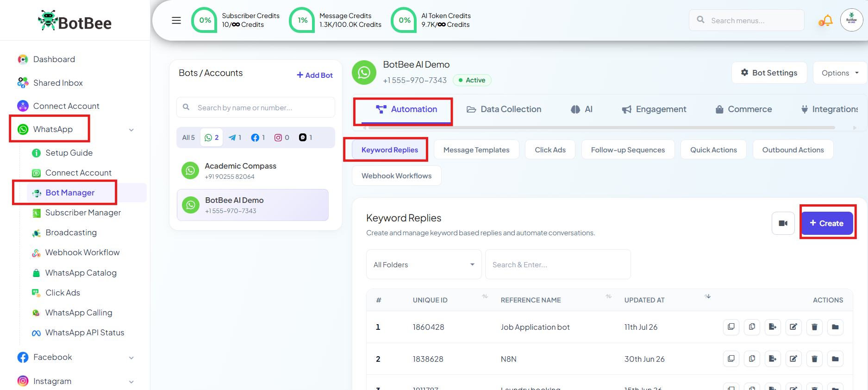Switch to the Integrations tab

coord(830,109)
